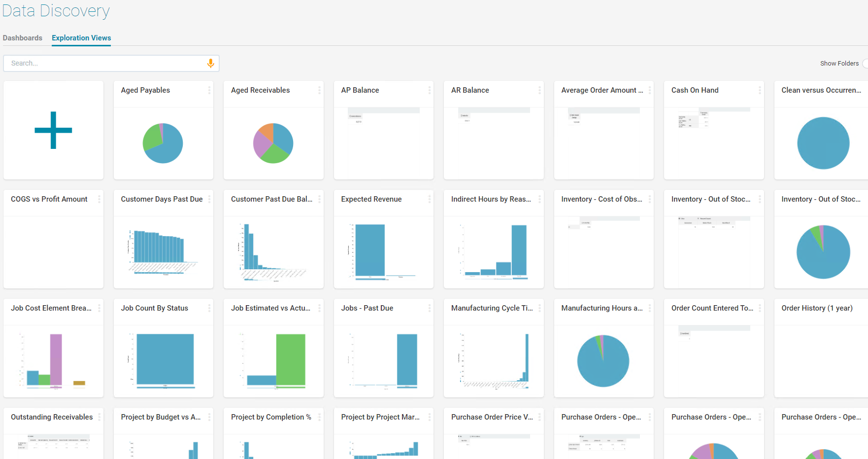Click the Outstanding Receivables card title
Image resolution: width=868 pixels, height=459 pixels.
[52, 417]
